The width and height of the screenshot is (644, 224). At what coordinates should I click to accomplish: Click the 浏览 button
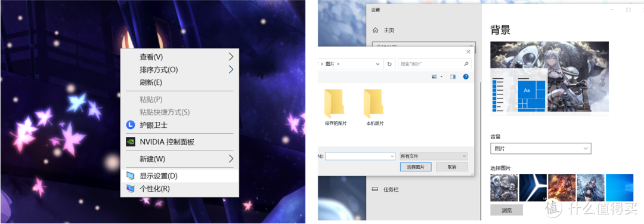(x=506, y=210)
